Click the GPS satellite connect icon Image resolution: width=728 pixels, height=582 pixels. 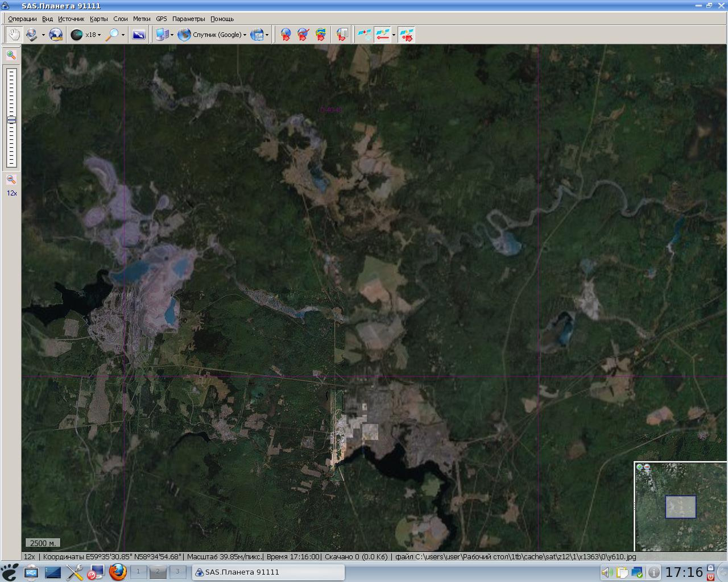[365, 35]
